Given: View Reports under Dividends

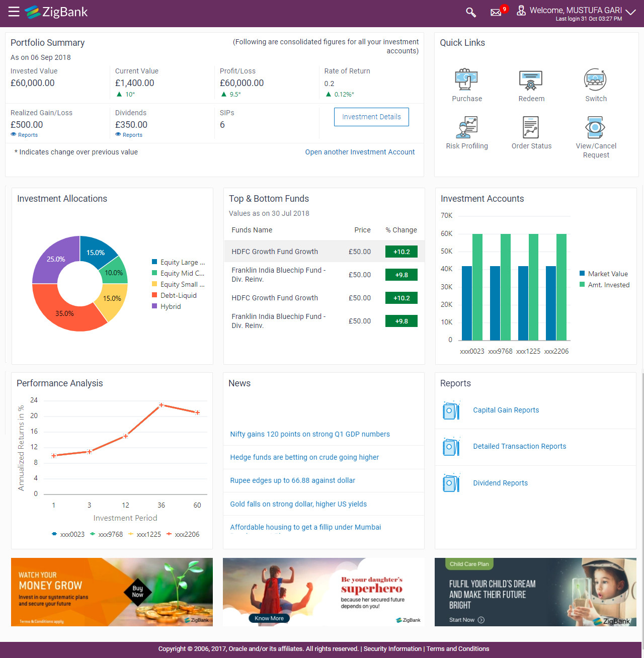Looking at the screenshot, I should (x=129, y=135).
